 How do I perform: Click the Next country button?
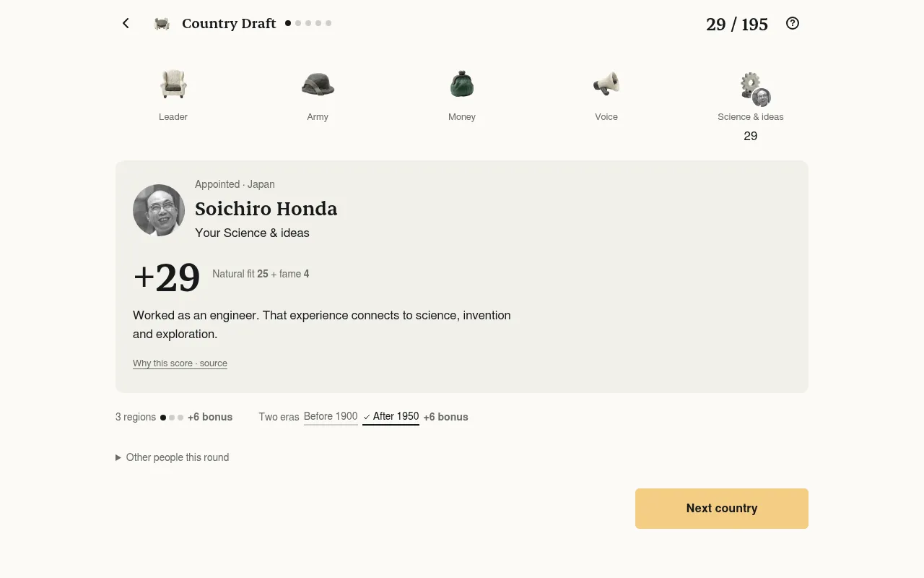click(722, 509)
